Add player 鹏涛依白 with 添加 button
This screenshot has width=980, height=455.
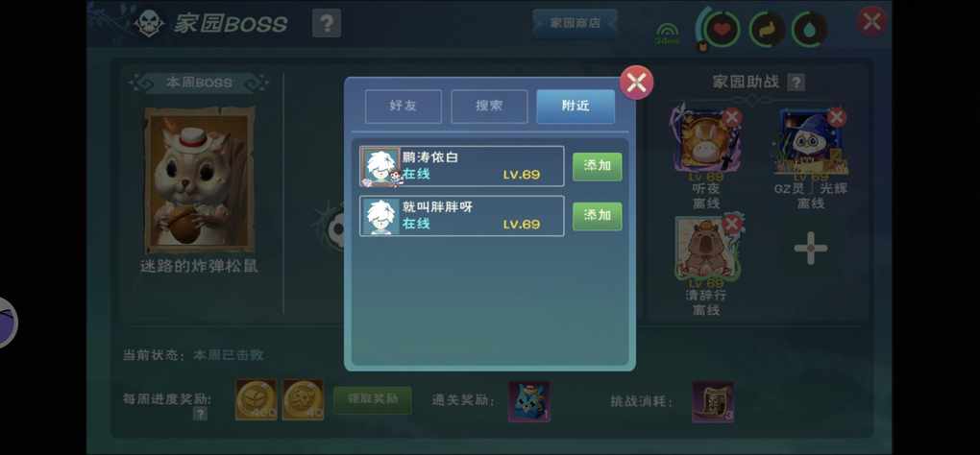[598, 167]
